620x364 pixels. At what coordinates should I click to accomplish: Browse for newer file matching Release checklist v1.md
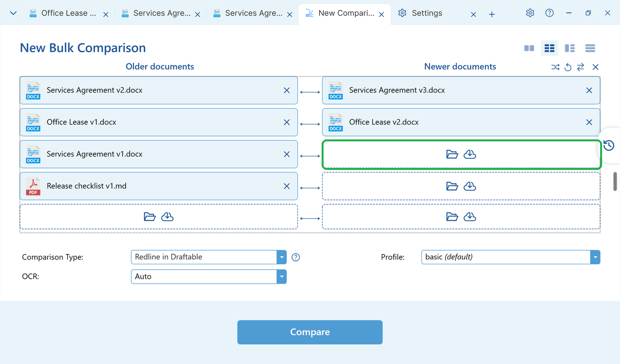452,186
